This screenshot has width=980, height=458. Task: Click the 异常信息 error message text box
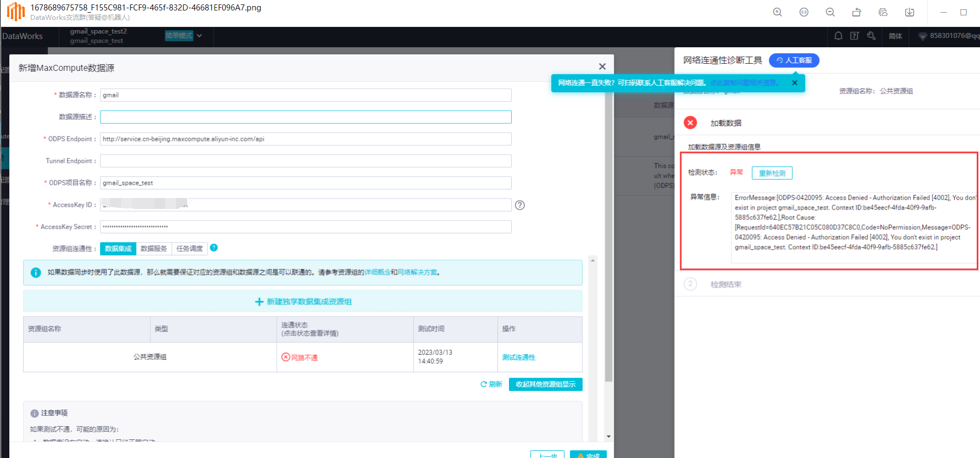point(855,228)
